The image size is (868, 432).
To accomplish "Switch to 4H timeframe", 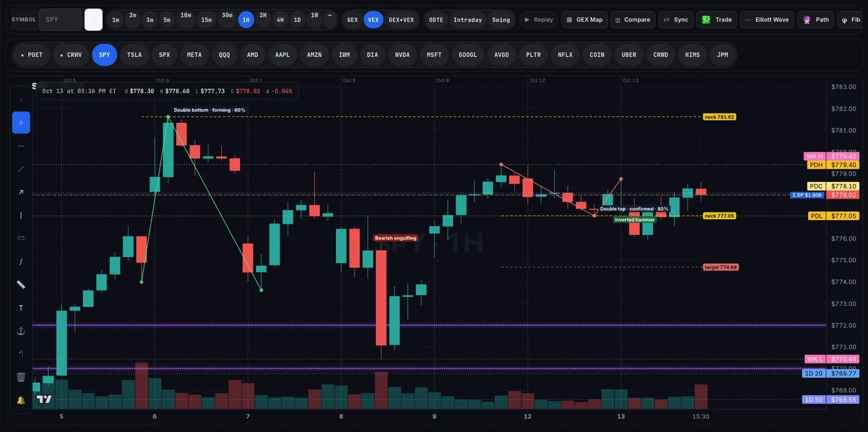I will [x=280, y=20].
